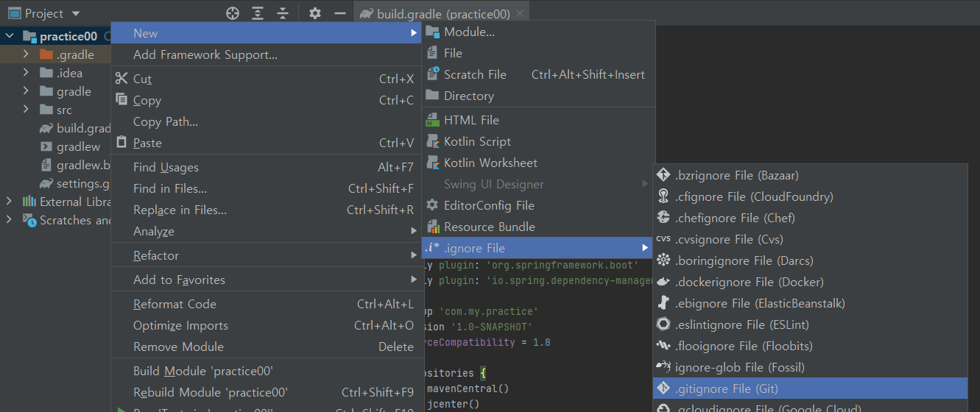Choose Replace in Files...

point(267,210)
